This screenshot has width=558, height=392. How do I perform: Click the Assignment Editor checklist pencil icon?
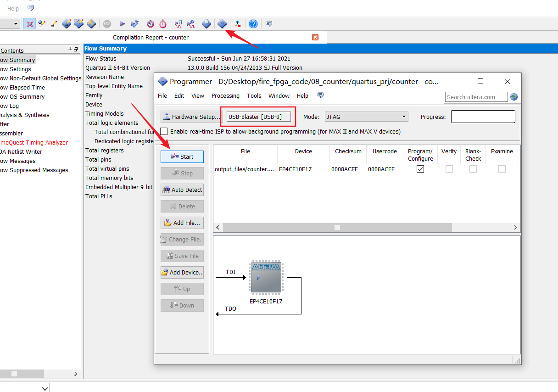pos(42,24)
